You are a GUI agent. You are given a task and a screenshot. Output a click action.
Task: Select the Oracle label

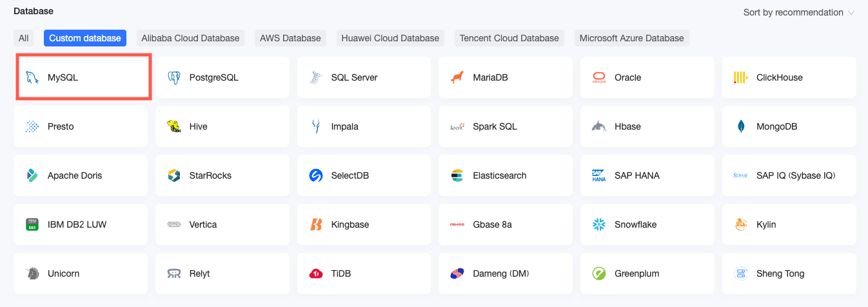(x=628, y=77)
